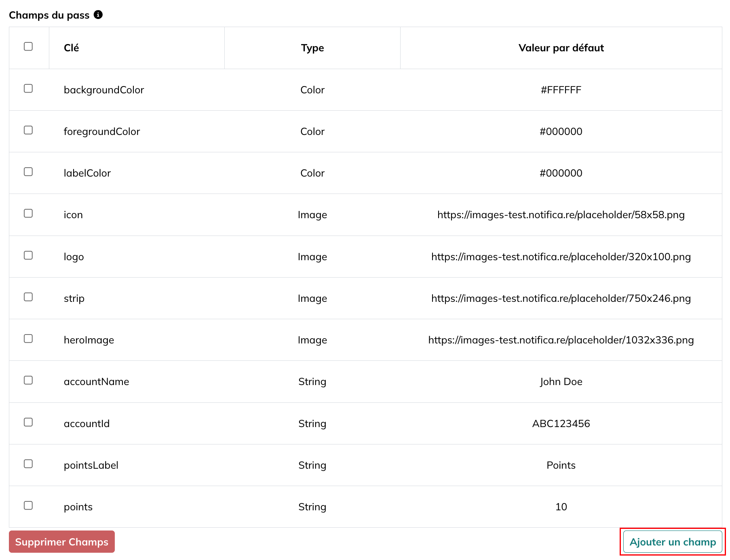Viewport: 730px width, 560px height.
Task: Open the logo placeholder 320x100.png URL
Action: (561, 257)
